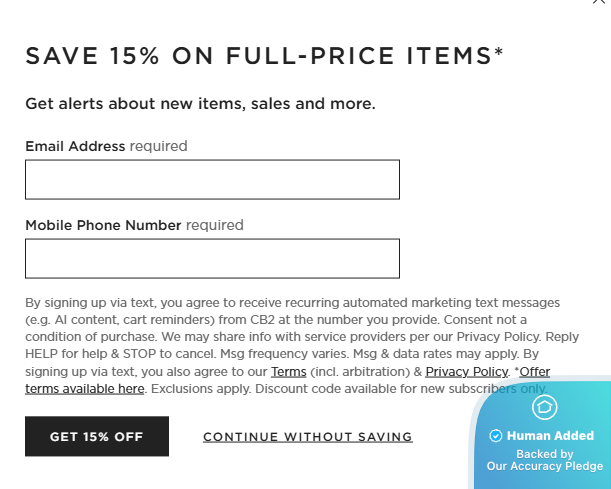Follow the Offer terms available here link
This screenshot has width=611, height=489.
[x=85, y=389]
